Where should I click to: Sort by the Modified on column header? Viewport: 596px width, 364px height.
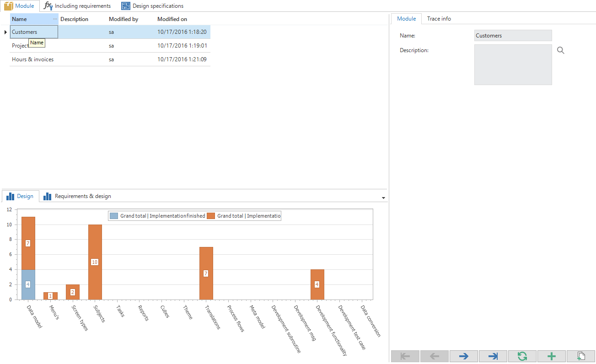172,19
